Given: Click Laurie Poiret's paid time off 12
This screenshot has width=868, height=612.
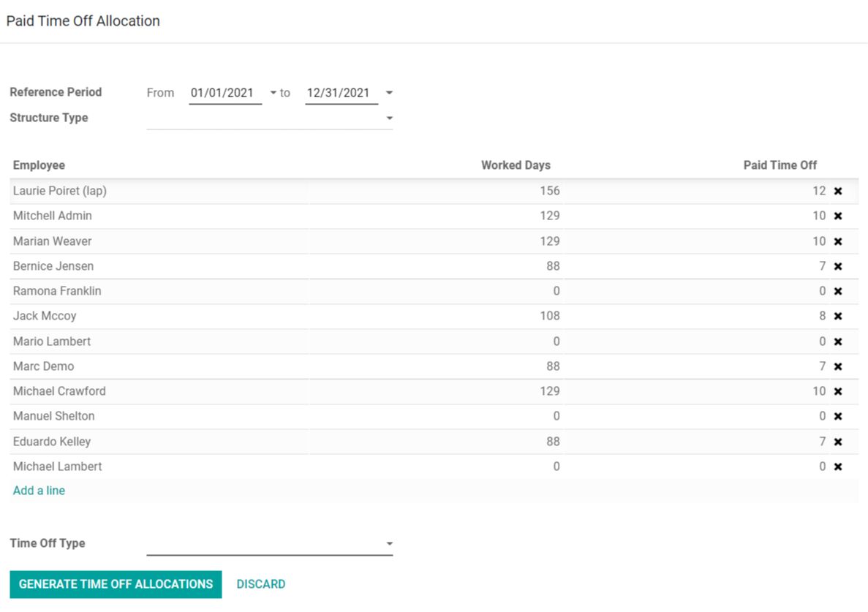Looking at the screenshot, I should click(819, 191).
